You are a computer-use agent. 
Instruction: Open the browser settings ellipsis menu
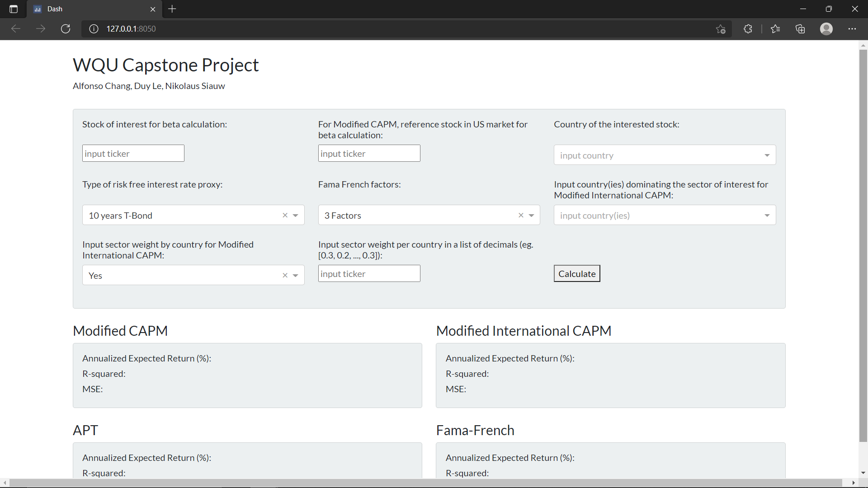[x=852, y=29]
